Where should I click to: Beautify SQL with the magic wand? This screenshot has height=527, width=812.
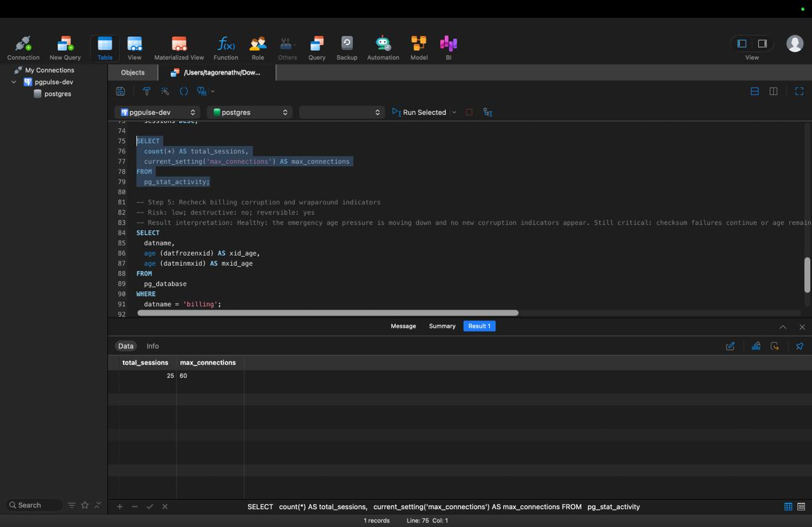(x=165, y=91)
